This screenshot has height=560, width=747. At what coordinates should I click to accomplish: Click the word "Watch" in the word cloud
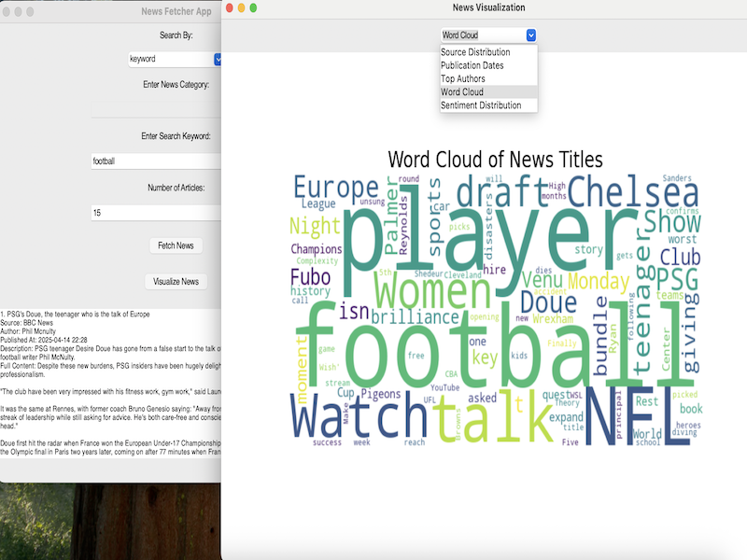pos(359,415)
